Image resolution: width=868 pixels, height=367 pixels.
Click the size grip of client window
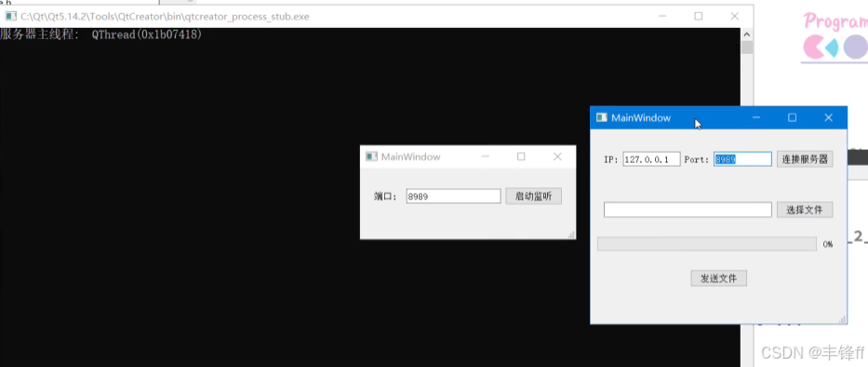pos(843,319)
